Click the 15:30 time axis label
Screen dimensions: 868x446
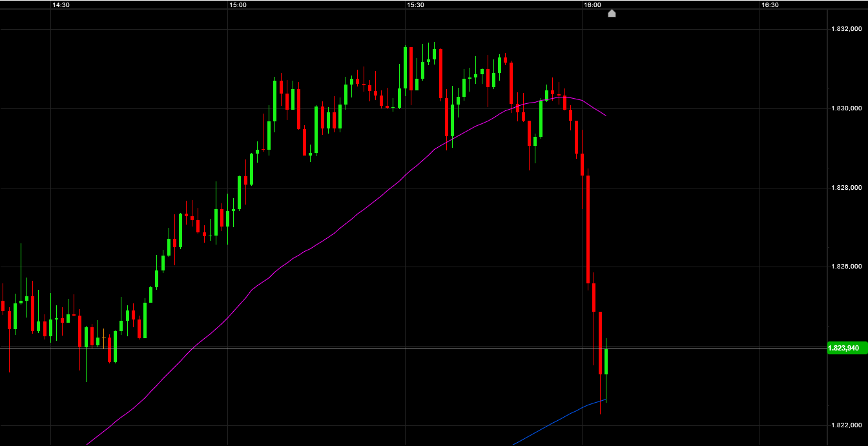(415, 5)
